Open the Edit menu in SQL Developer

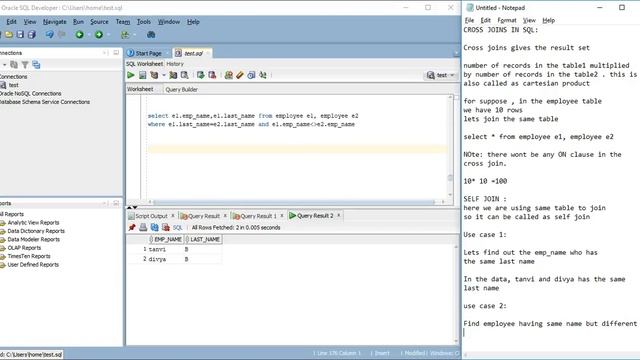click(11, 22)
